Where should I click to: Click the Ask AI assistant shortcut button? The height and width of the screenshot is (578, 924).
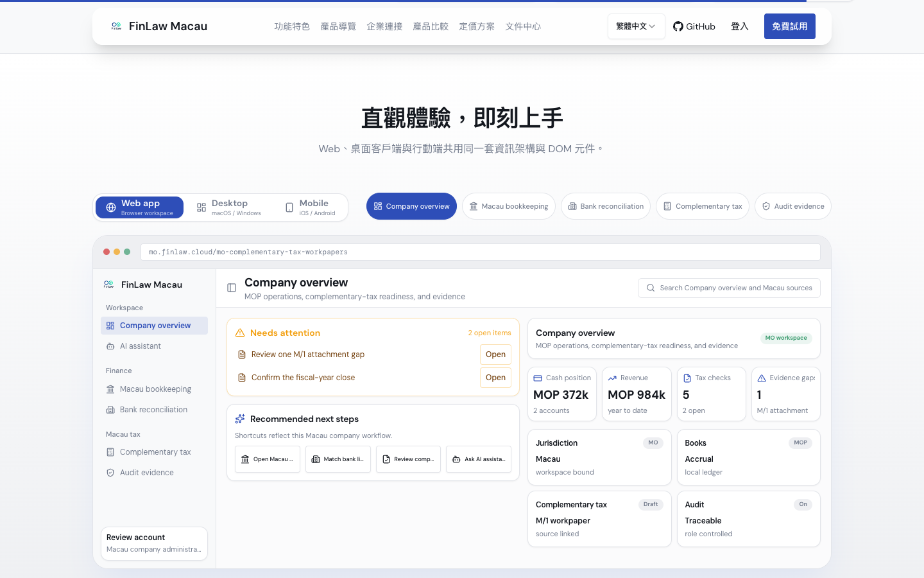[x=479, y=459]
